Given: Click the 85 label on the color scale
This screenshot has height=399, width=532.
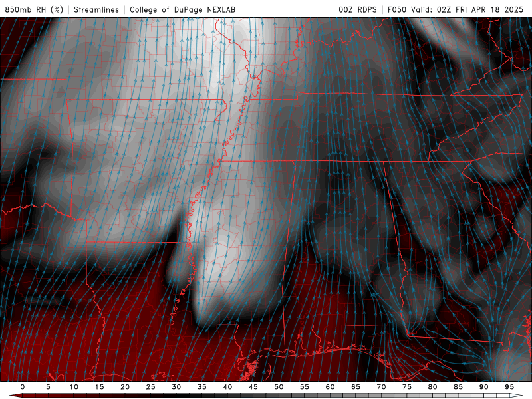Looking at the screenshot, I should (458, 387).
